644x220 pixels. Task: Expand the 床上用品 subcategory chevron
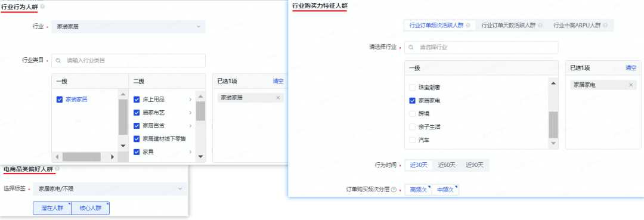190,100
